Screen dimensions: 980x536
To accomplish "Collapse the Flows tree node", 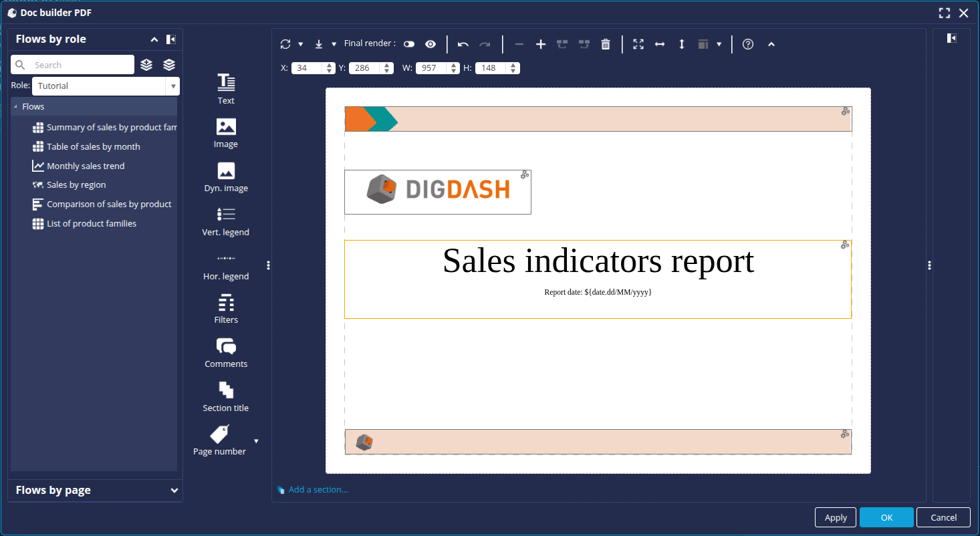I will click(x=16, y=107).
